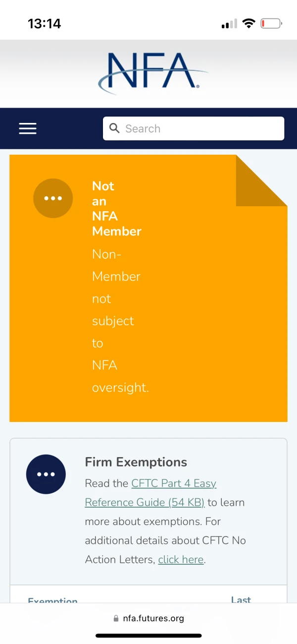Image resolution: width=297 pixels, height=644 pixels.
Task: Tap the ellipsis icon in orange card
Action: pos(53,198)
